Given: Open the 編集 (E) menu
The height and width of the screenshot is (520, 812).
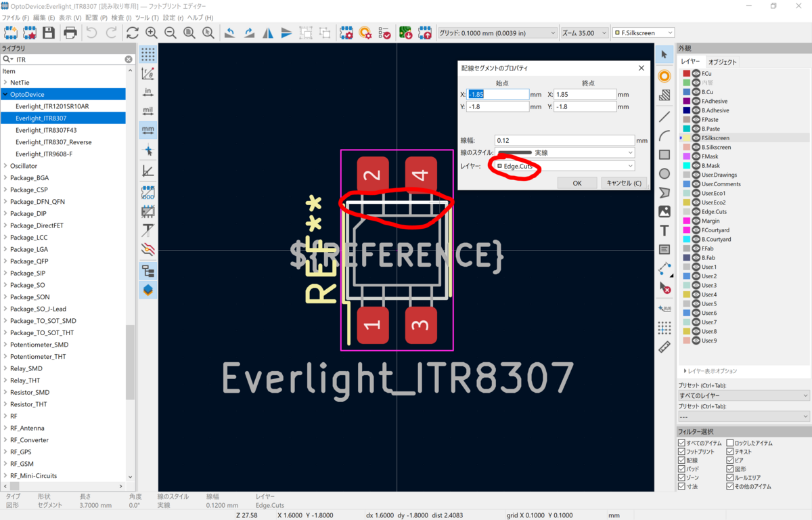Looking at the screenshot, I should tap(43, 18).
